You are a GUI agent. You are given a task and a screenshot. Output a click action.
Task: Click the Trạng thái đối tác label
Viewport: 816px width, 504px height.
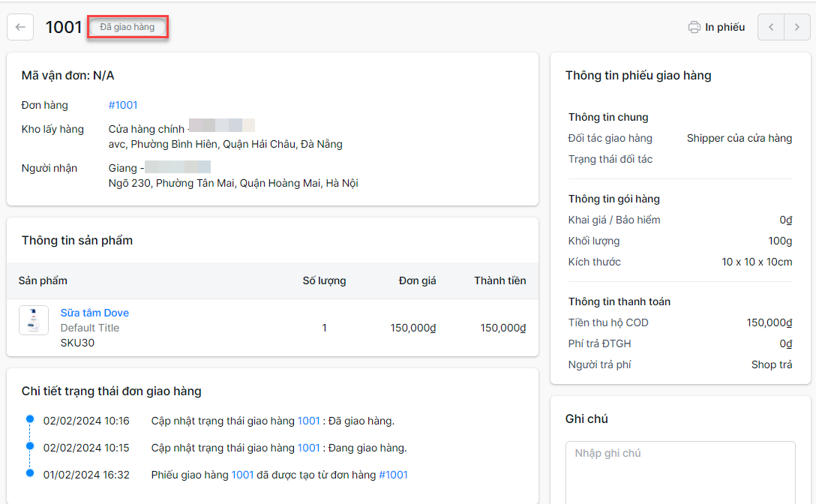pyautogui.click(x=610, y=159)
